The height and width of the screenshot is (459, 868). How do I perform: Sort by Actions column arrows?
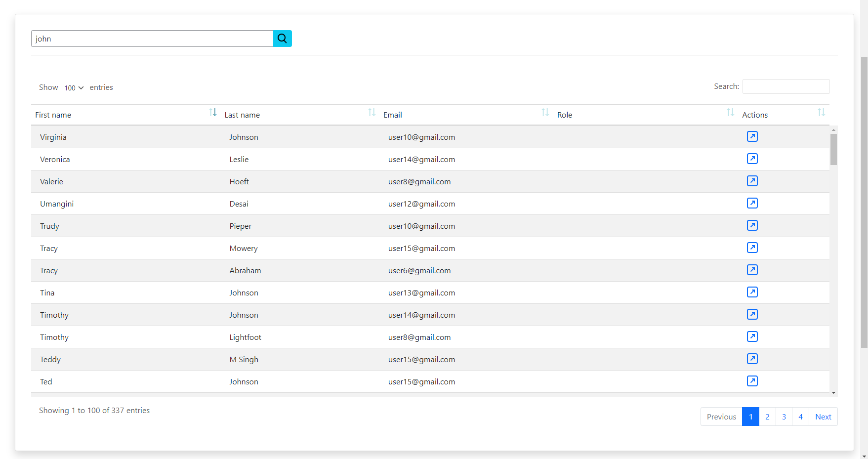point(821,113)
